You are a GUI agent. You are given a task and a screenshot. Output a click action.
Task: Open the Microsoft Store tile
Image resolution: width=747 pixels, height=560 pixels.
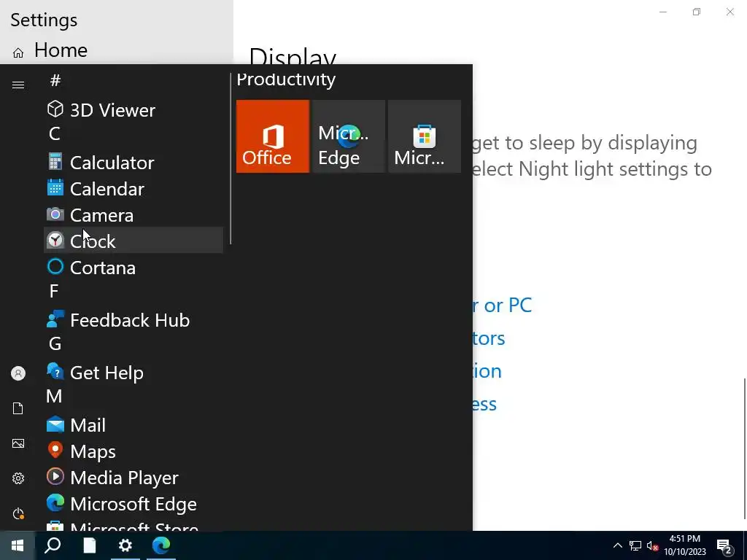click(x=425, y=136)
